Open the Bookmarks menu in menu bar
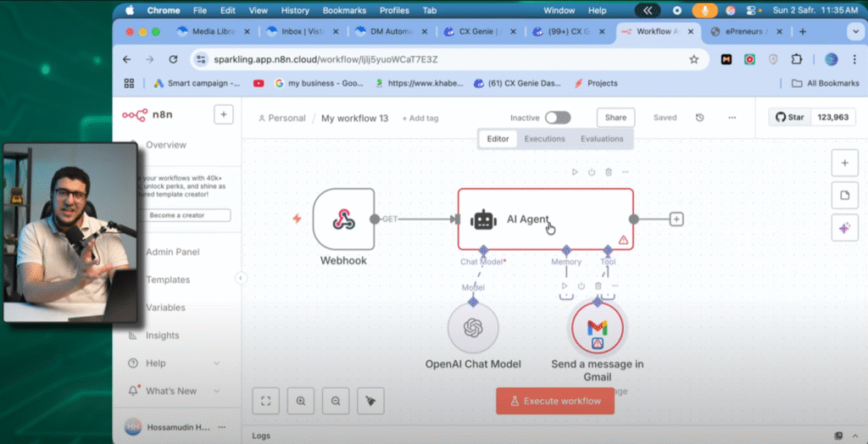The height and width of the screenshot is (444, 868). 344,10
